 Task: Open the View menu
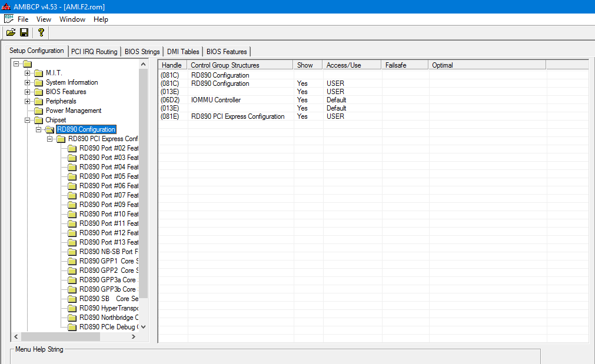pyautogui.click(x=44, y=19)
